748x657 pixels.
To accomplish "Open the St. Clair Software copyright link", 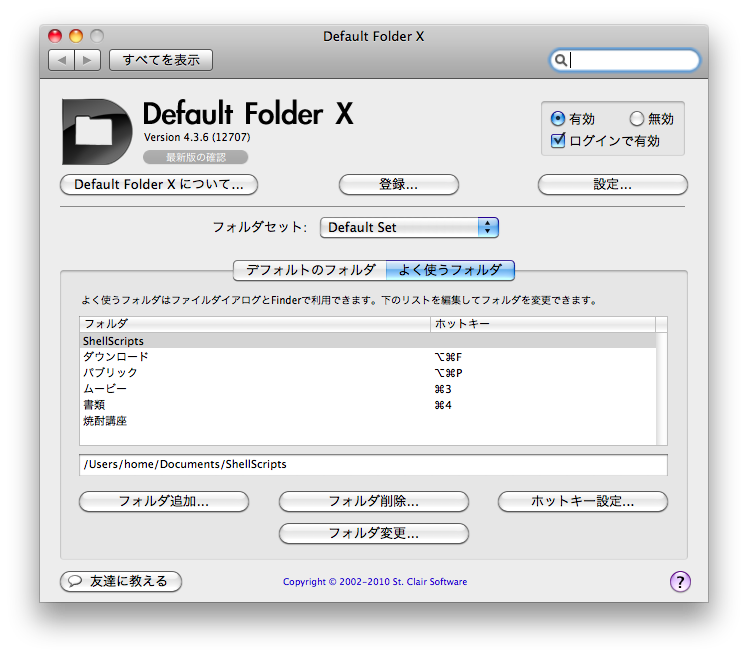I will [x=375, y=582].
